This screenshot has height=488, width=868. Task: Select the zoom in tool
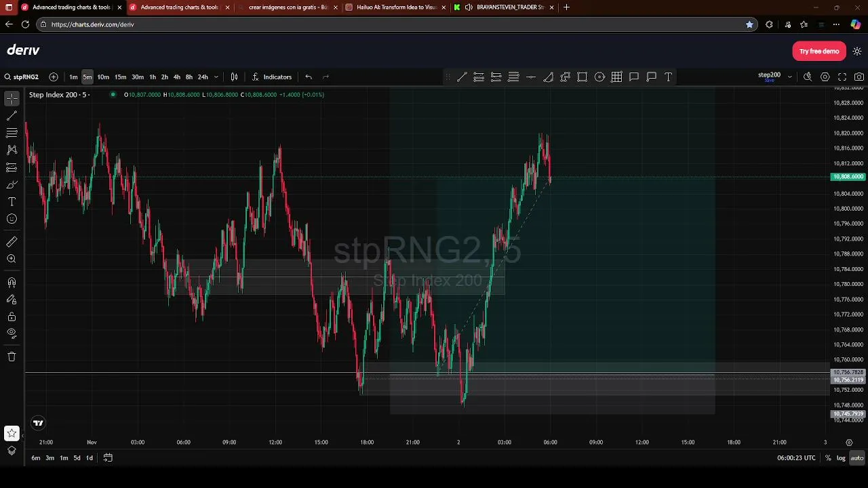[x=12, y=259]
